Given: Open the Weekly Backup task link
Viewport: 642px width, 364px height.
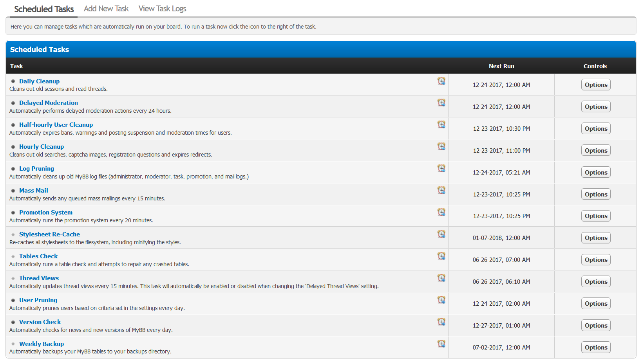Looking at the screenshot, I should tap(42, 344).
